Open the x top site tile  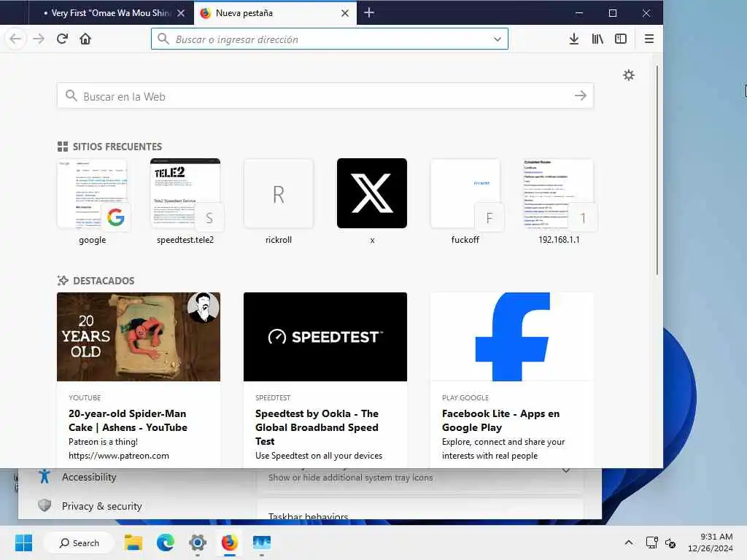coord(372,193)
